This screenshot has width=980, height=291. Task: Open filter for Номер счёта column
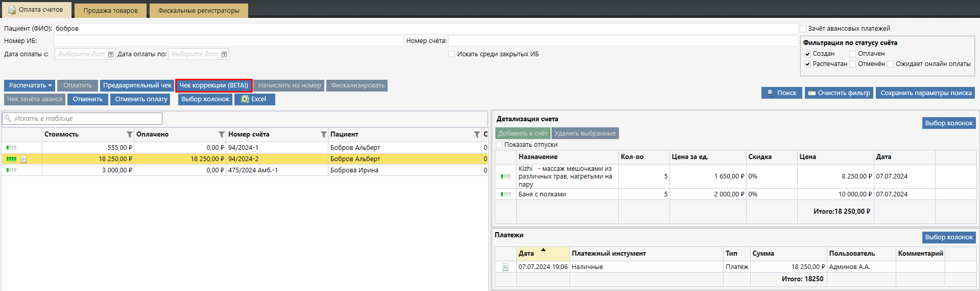[323, 135]
